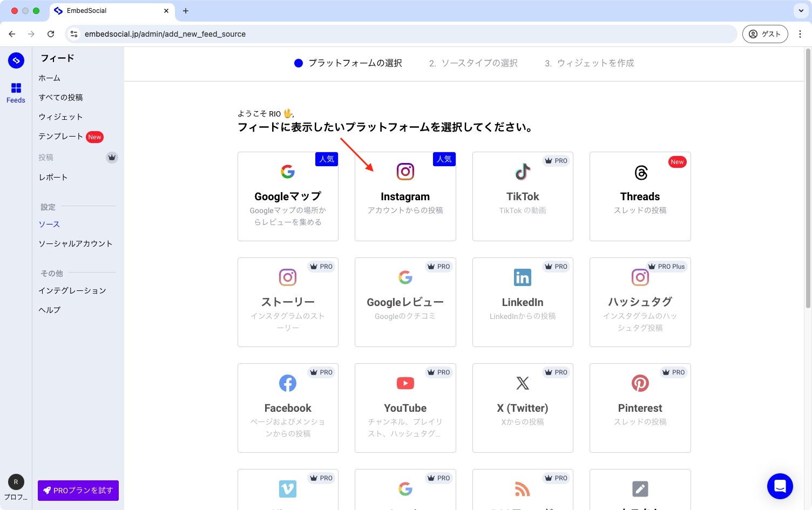Select the ストーリー Instagram stories card
The height and width of the screenshot is (510, 812).
(288, 302)
